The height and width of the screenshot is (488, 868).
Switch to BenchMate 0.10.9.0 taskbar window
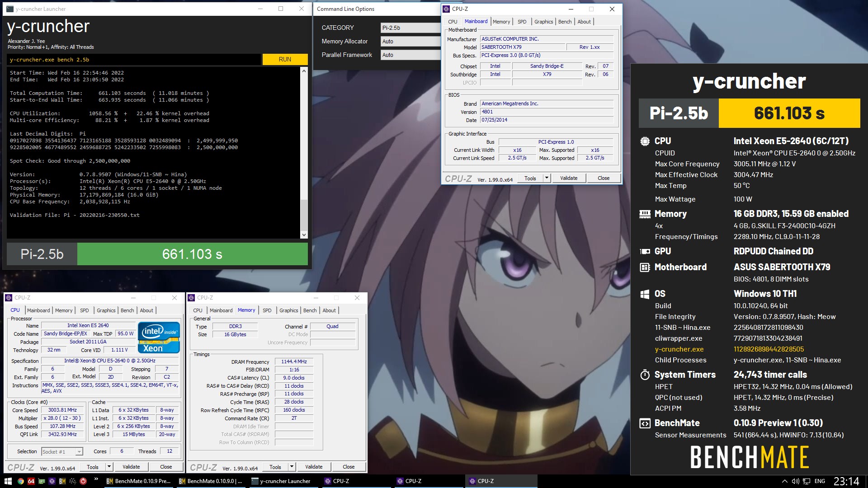click(211, 481)
